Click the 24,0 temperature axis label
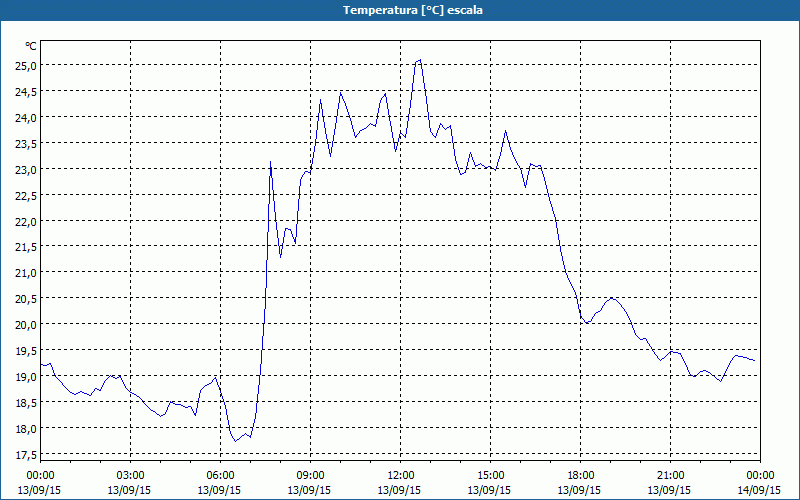This screenshot has height=500, width=800. click(x=26, y=117)
